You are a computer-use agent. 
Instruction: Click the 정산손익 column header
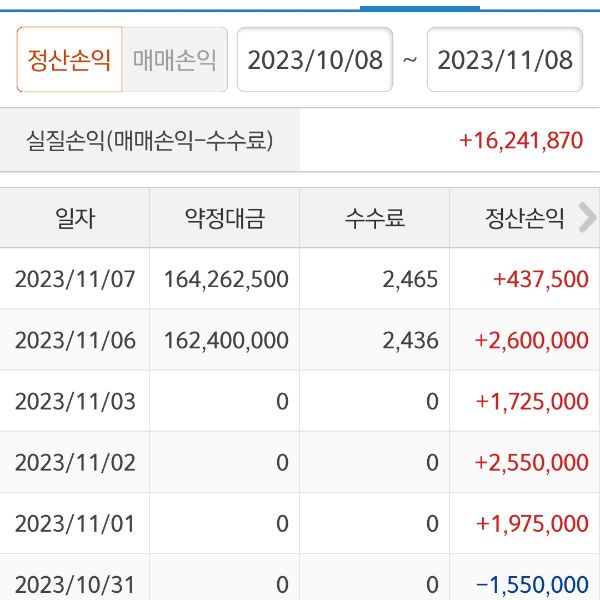pyautogui.click(x=525, y=218)
